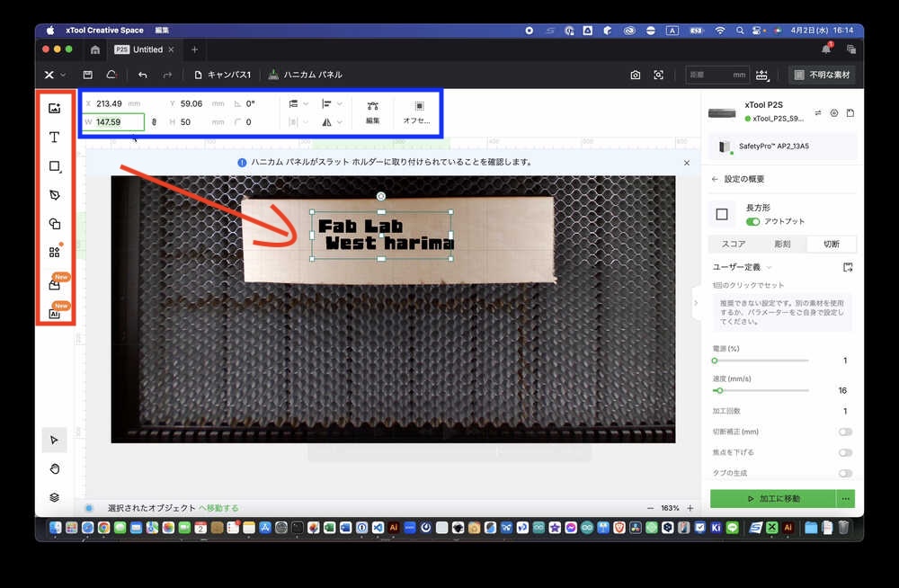Toggle the アウトプット output switch
Viewport: 899px width, 588px height.
(x=752, y=221)
